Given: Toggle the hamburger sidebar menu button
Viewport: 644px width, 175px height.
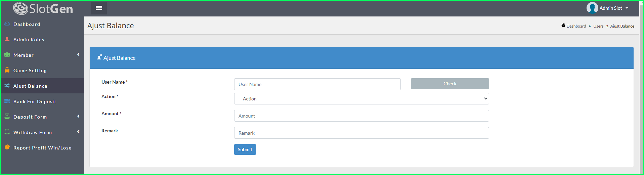Looking at the screenshot, I should 99,8.
